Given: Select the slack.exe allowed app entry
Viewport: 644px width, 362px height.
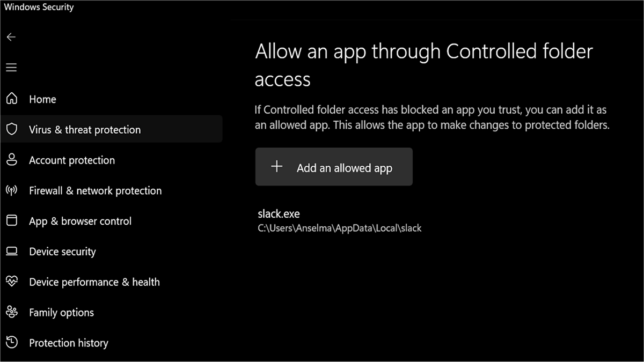Looking at the screenshot, I should pos(279,214).
